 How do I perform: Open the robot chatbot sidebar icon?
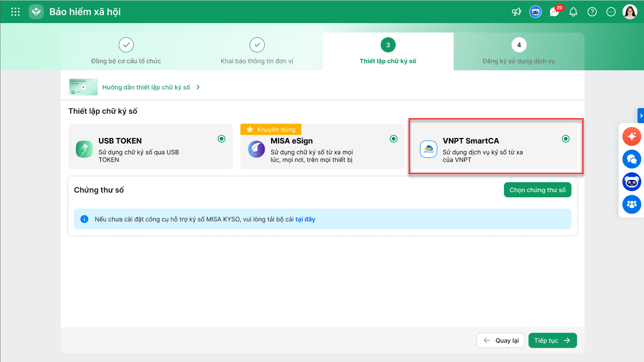pyautogui.click(x=631, y=182)
